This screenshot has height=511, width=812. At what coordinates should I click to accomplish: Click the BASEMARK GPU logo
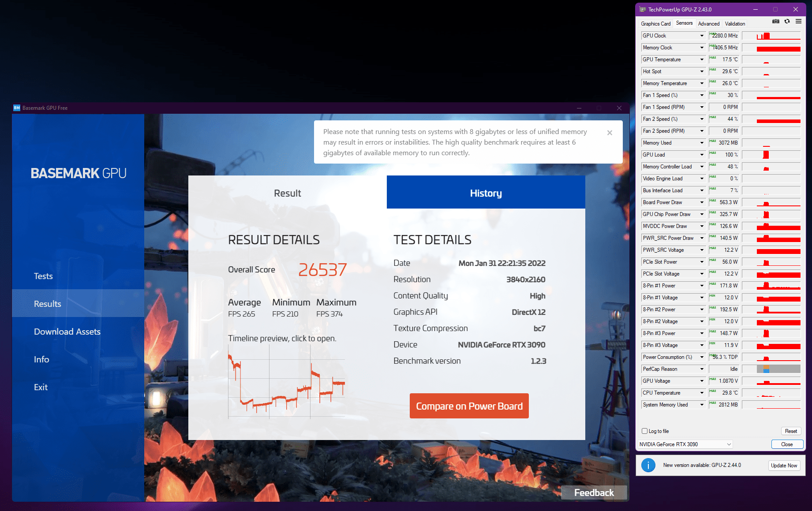(79, 173)
